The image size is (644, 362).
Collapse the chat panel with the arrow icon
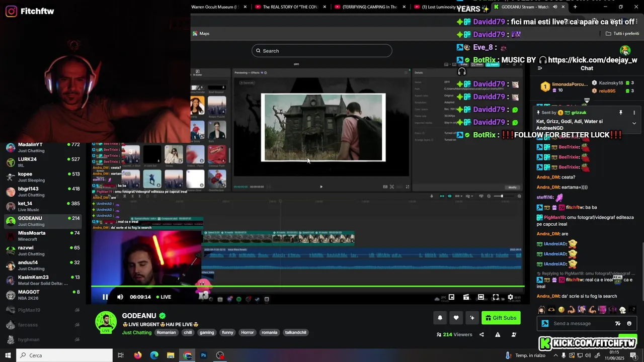click(540, 68)
